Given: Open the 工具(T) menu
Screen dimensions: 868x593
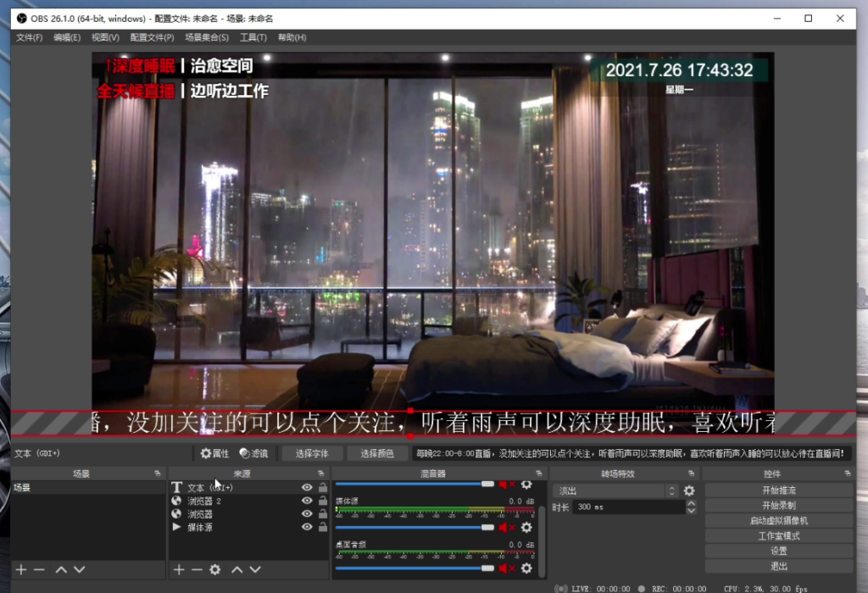Looking at the screenshot, I should 253,37.
